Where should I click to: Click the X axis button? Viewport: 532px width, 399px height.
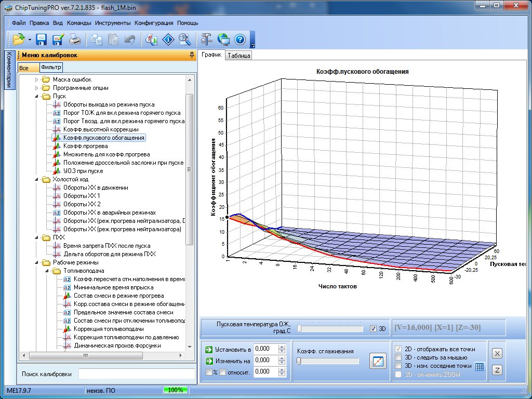click(497, 353)
